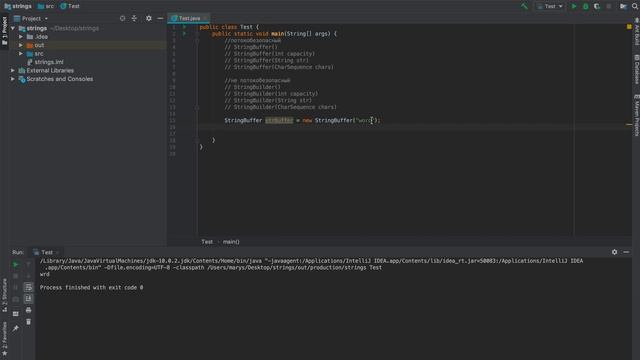
Task: Toggle Scroll to End in Run console
Action: (28, 299)
